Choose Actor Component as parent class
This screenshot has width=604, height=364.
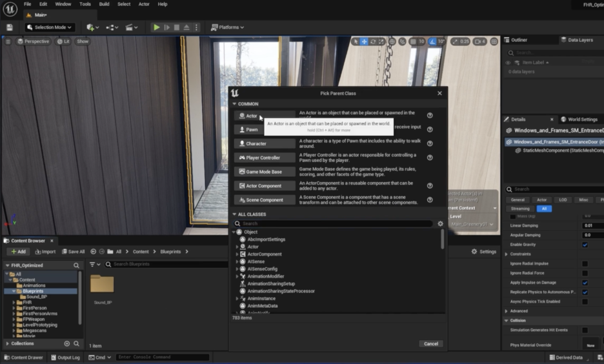[x=265, y=186]
